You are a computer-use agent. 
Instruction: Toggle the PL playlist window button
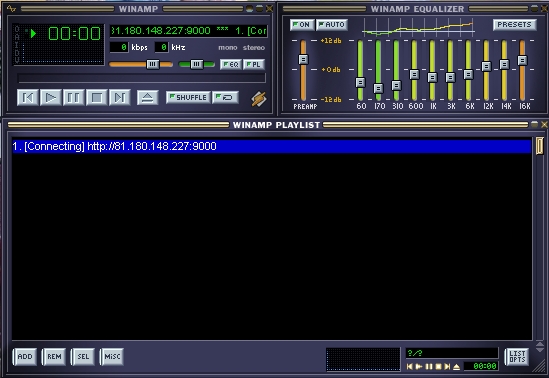click(x=254, y=64)
